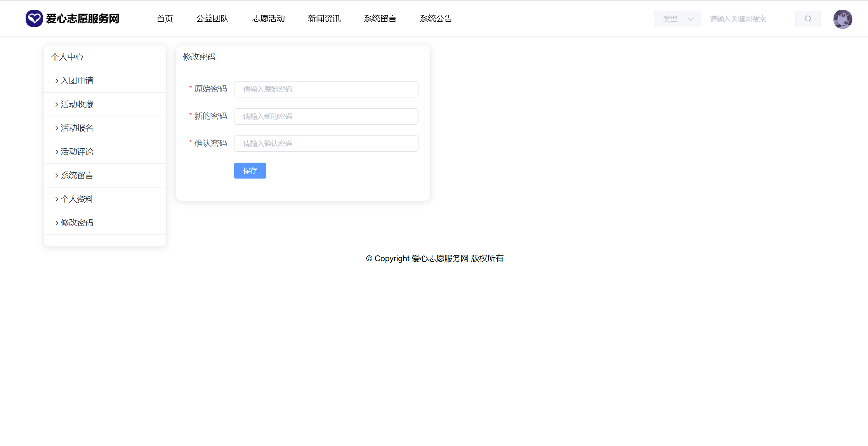The height and width of the screenshot is (446, 868).
Task: Click the heart logo icon
Action: tap(34, 19)
